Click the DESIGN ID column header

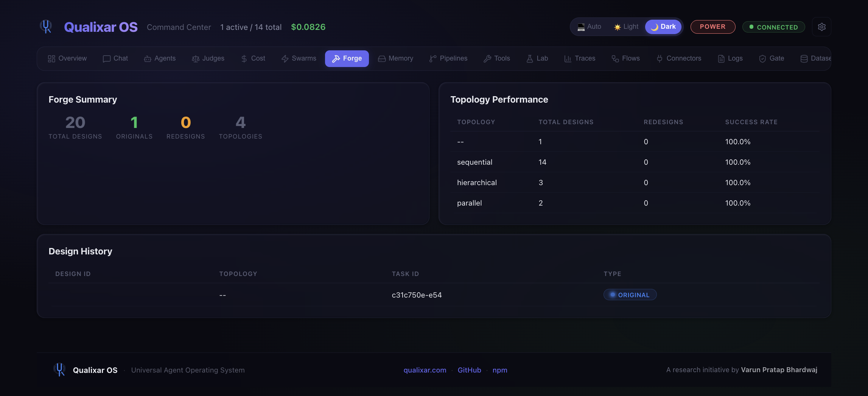(x=73, y=274)
